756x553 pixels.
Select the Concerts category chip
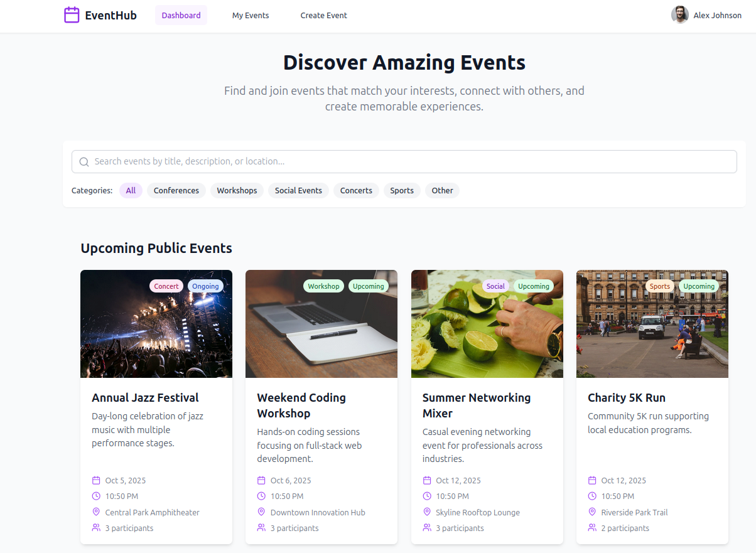tap(356, 191)
